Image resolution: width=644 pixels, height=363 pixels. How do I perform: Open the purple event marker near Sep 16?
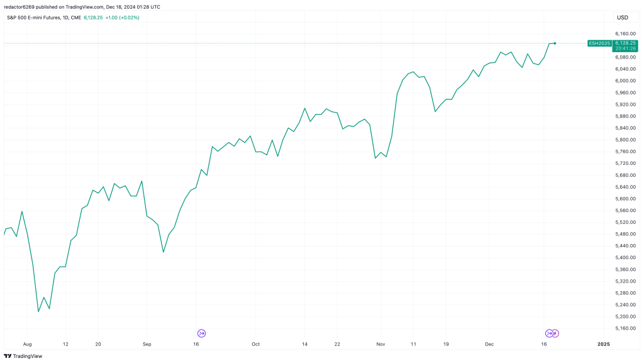click(202, 333)
